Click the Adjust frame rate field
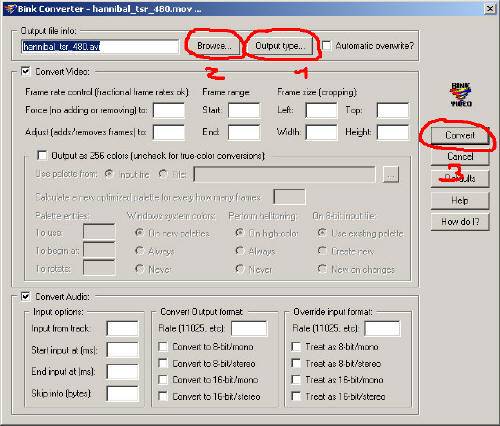This screenshot has height=426, width=500. pos(169,132)
